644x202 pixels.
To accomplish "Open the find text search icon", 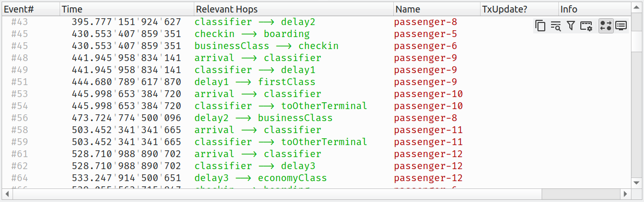I will pos(556,26).
